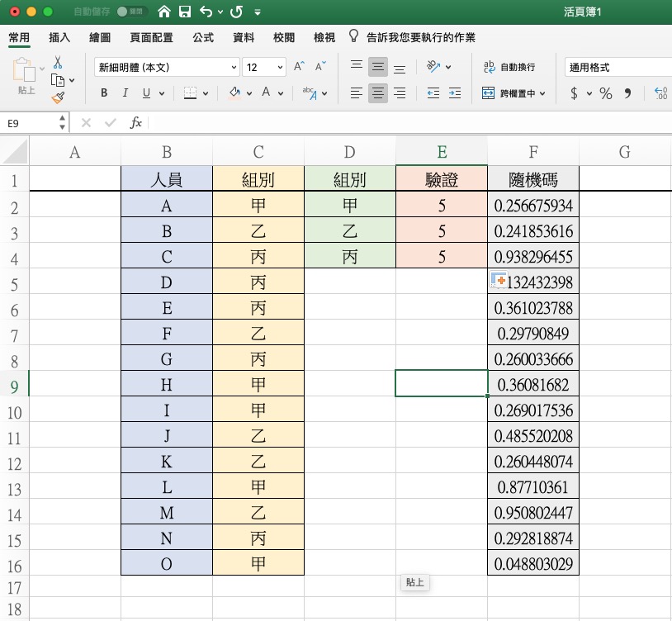Switch to the 插入 (Insert) tab
This screenshot has height=621, width=672.
(x=59, y=38)
